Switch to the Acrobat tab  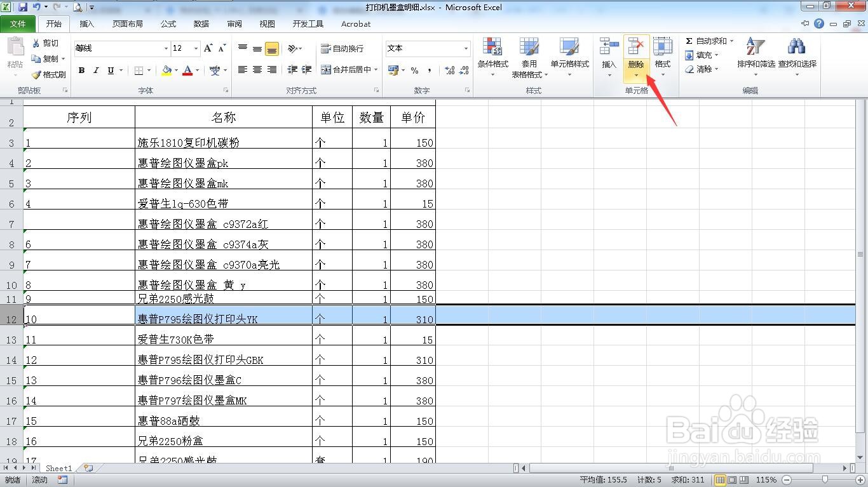click(356, 24)
